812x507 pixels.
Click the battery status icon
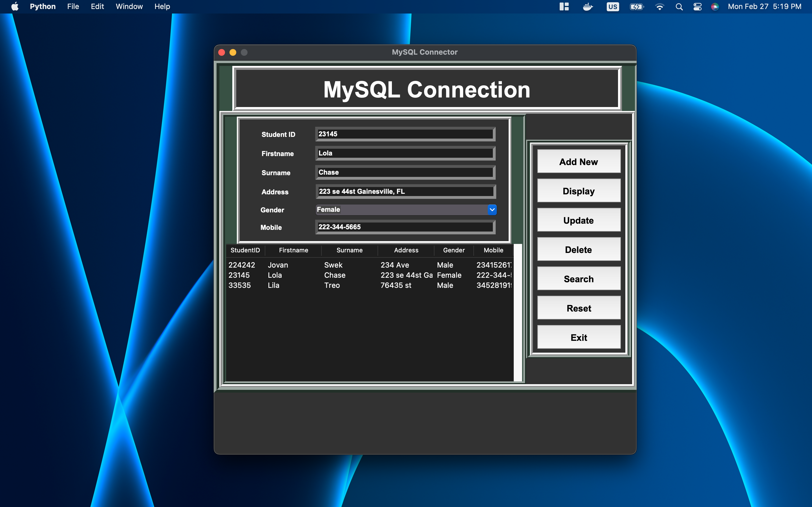pyautogui.click(x=637, y=6)
